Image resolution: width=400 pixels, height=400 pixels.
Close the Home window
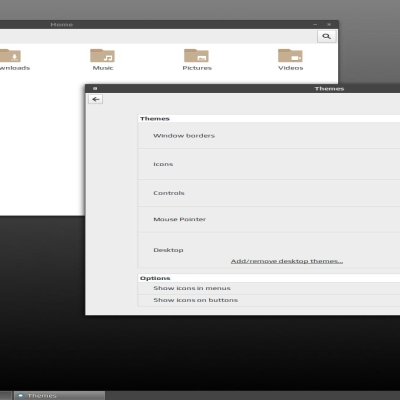pos(329,24)
